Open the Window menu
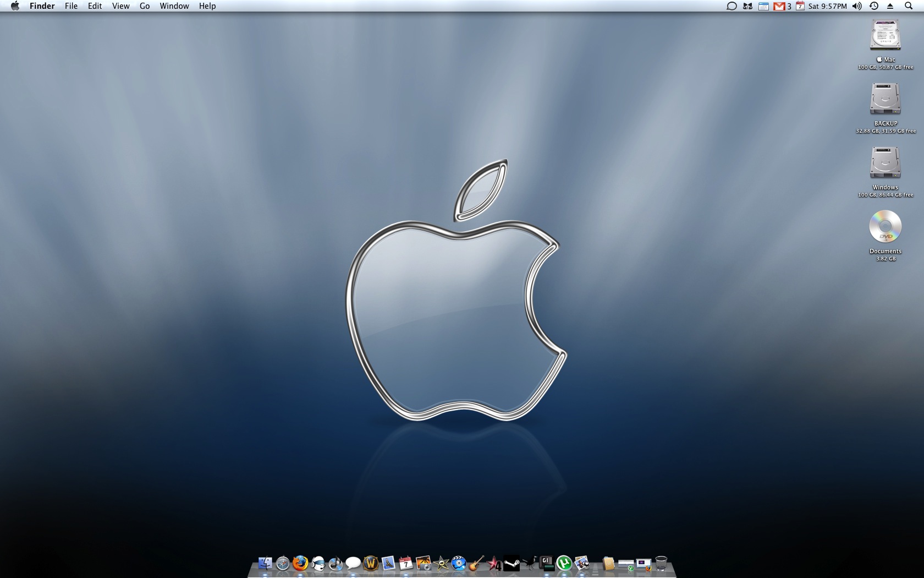This screenshot has width=924, height=578. (174, 6)
